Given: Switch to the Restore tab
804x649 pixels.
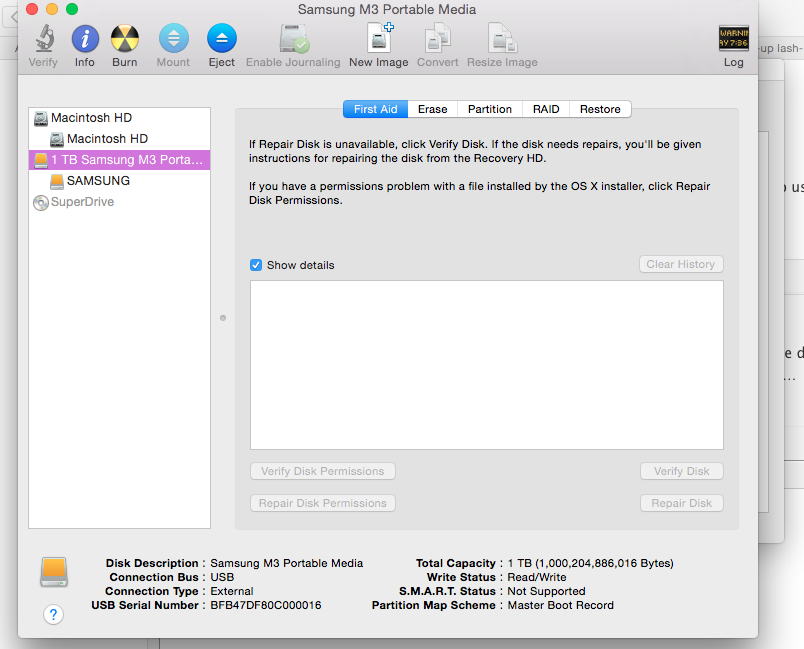Looking at the screenshot, I should pyautogui.click(x=600, y=109).
